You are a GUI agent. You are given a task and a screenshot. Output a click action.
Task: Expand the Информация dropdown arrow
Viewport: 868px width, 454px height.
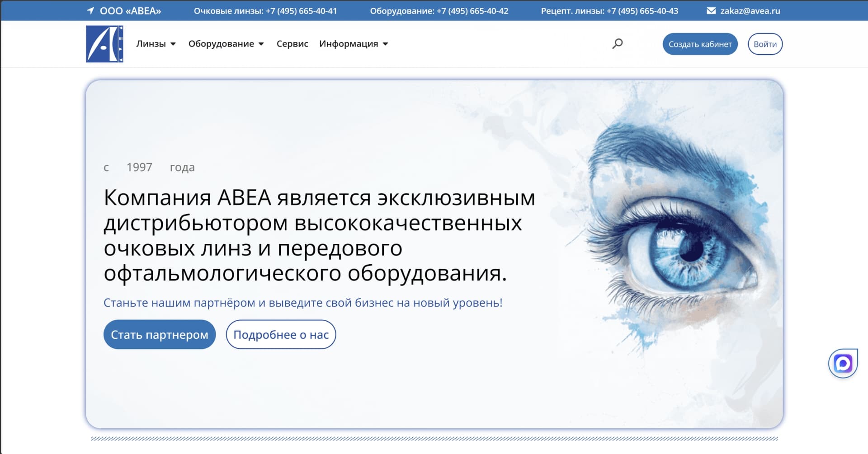(385, 44)
